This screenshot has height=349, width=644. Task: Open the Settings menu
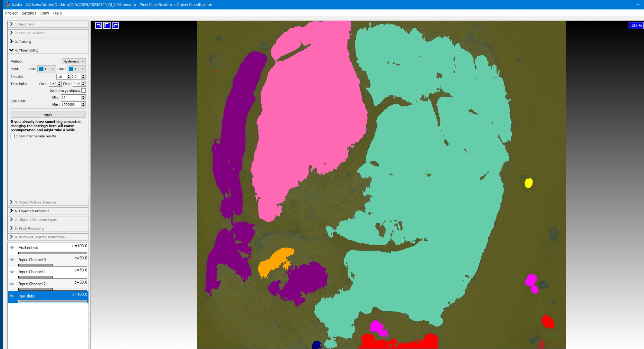(x=29, y=13)
